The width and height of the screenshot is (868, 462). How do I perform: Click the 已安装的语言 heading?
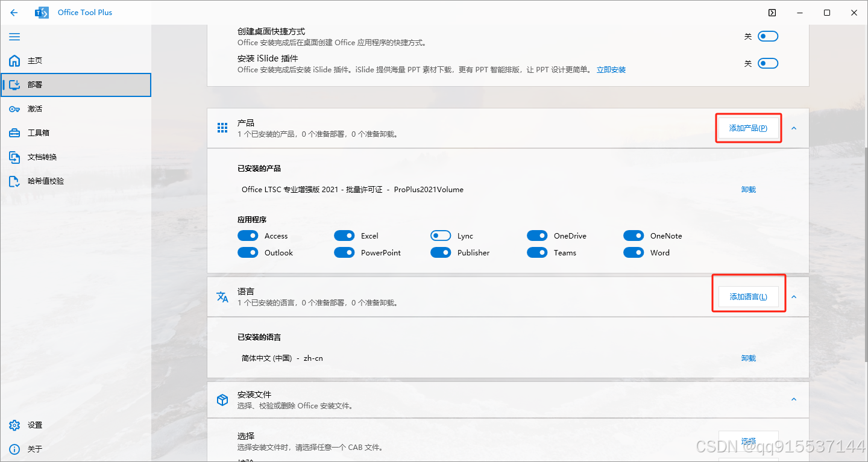click(259, 337)
